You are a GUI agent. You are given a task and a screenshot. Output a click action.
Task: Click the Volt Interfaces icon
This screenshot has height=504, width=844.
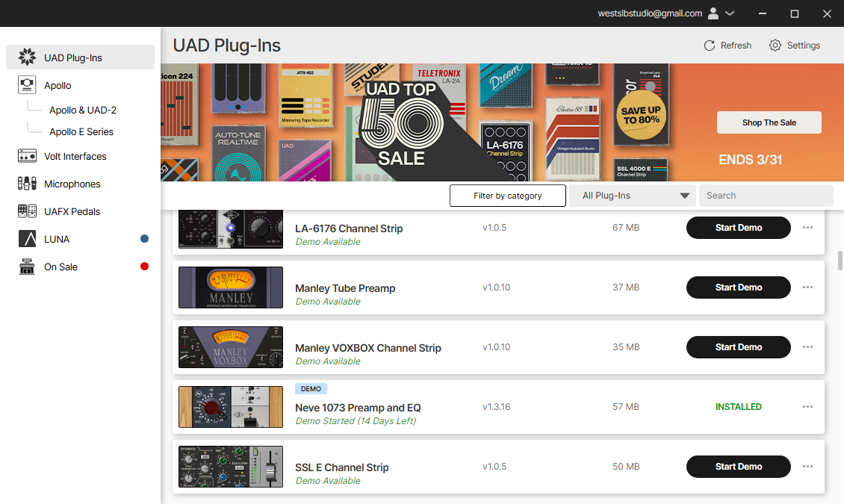pyautogui.click(x=27, y=156)
